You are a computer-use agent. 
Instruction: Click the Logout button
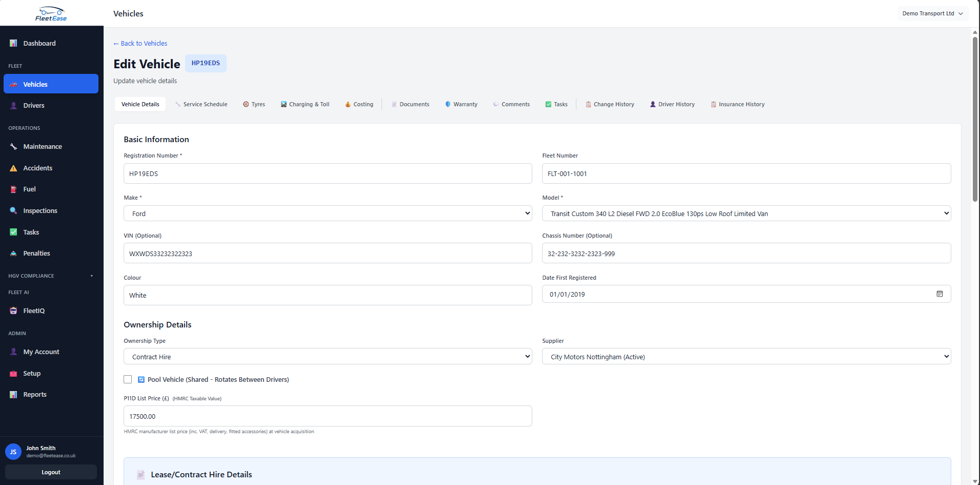tap(51, 472)
